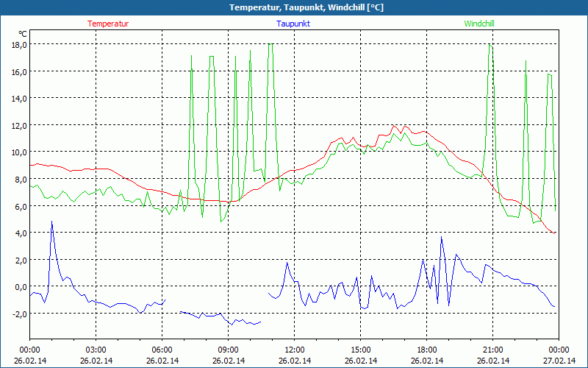This screenshot has height=368, width=588.
Task: Click the 2,0 y-axis label
Action: pos(21,260)
